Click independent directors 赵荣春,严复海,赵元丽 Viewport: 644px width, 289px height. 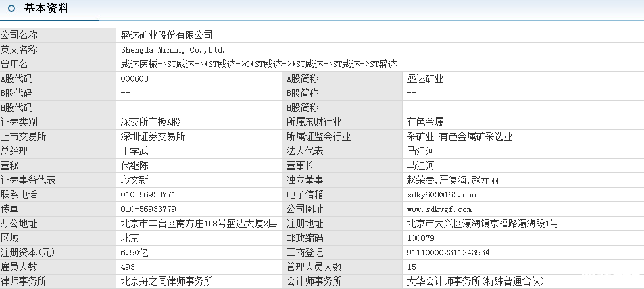pyautogui.click(x=453, y=180)
